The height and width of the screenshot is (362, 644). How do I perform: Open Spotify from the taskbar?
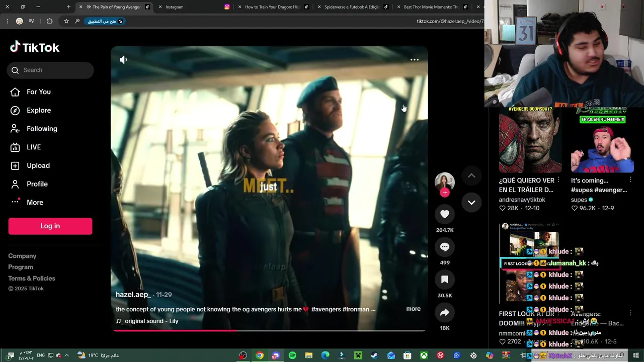(292, 355)
